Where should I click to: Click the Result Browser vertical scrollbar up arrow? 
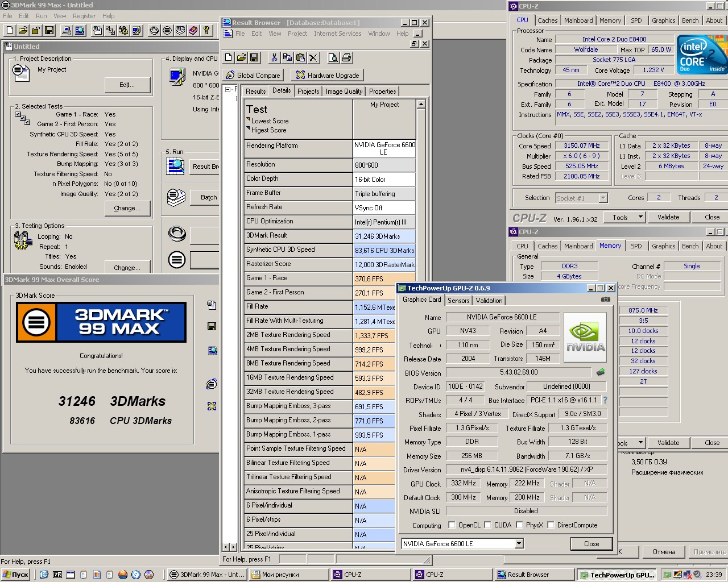(x=421, y=105)
